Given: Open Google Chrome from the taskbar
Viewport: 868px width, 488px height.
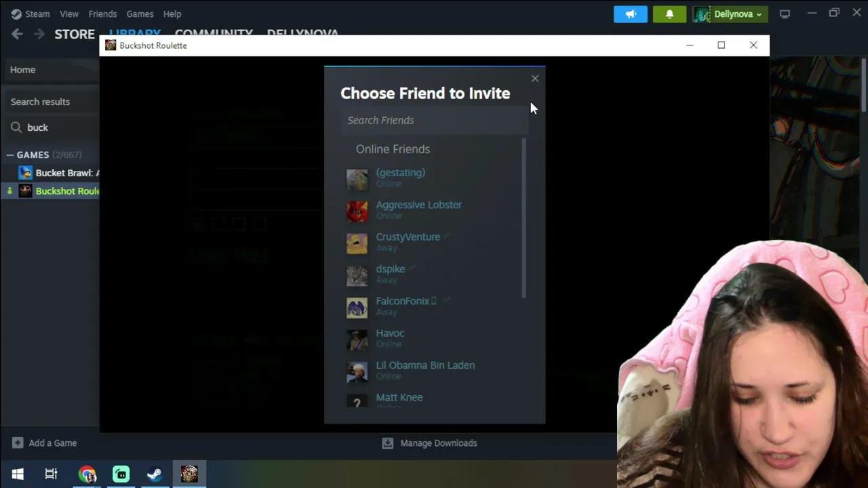Looking at the screenshot, I should click(87, 474).
